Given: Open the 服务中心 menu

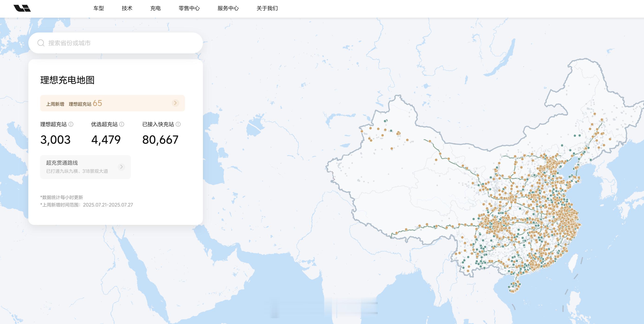Looking at the screenshot, I should 228,8.
